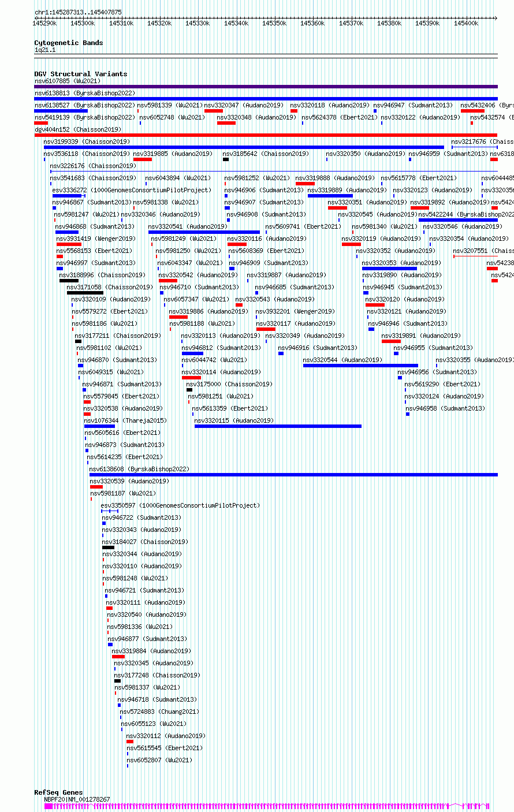
Task: Click the nsv5614235 (Ebert2021) label
Action: point(125,457)
